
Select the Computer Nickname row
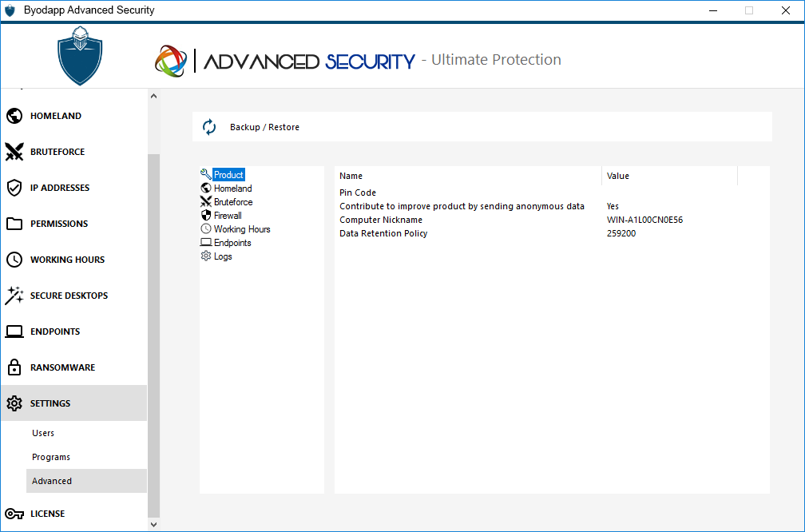pyautogui.click(x=537, y=220)
